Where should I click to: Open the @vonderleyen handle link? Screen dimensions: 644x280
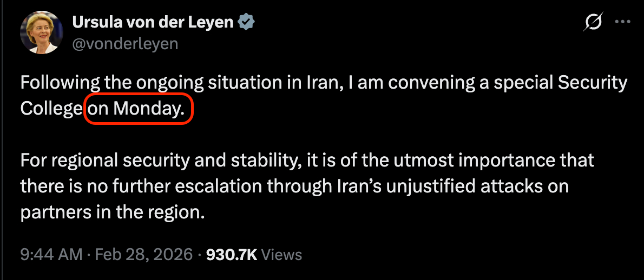[125, 44]
